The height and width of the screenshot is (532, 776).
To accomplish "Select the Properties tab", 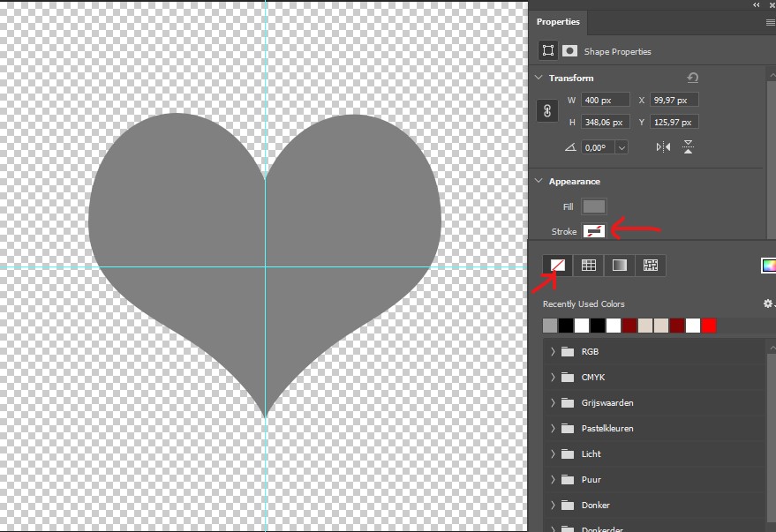I will pyautogui.click(x=558, y=22).
